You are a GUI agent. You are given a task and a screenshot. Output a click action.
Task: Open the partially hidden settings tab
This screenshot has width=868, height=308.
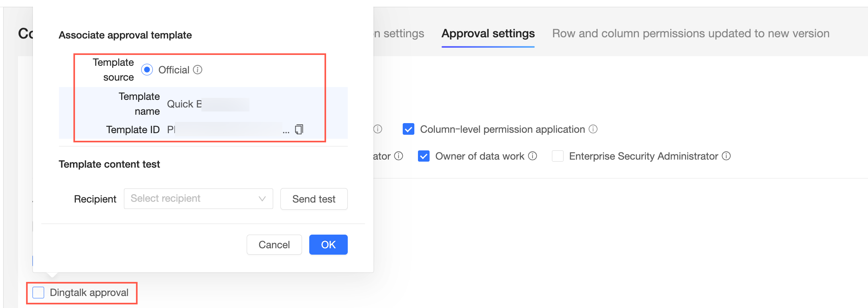click(399, 34)
